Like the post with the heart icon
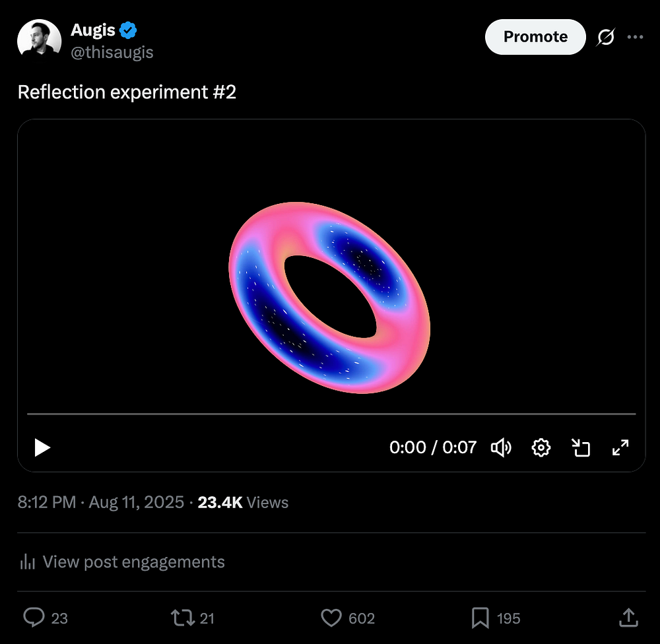 click(331, 618)
